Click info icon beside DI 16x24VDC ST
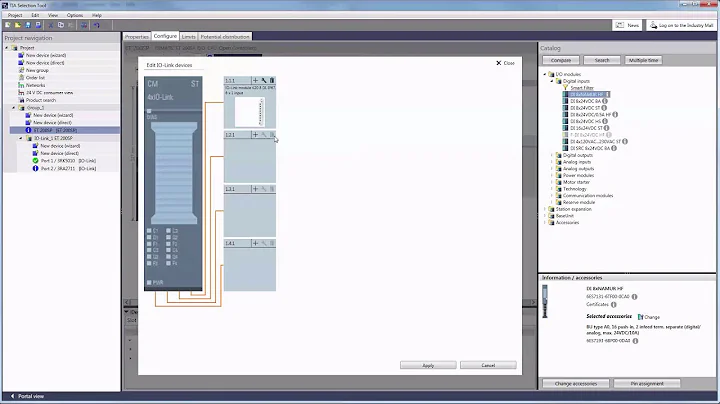The height and width of the screenshot is (404, 720). pyautogui.click(x=607, y=128)
